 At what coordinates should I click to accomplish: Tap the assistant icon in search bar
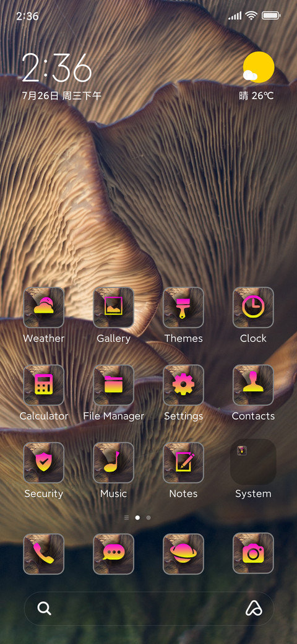(x=254, y=608)
